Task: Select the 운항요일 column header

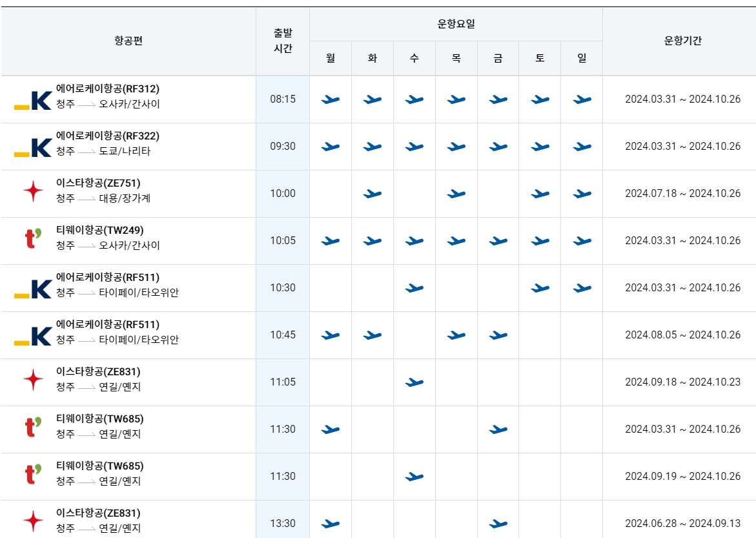Action: pyautogui.click(x=456, y=24)
